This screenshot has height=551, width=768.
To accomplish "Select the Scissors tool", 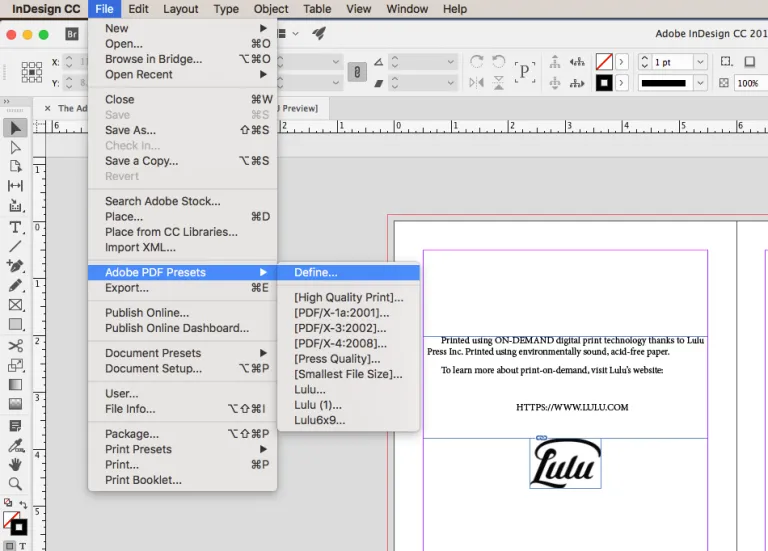I will (x=15, y=346).
